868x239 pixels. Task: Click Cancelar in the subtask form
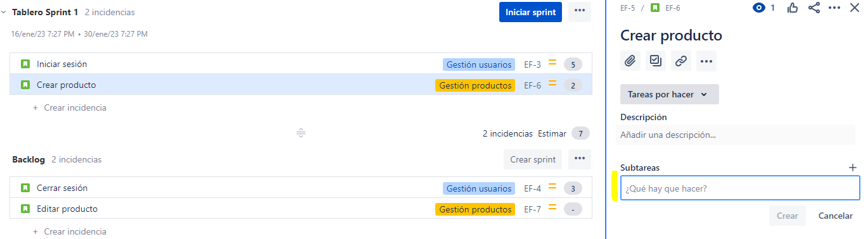pyautogui.click(x=836, y=216)
